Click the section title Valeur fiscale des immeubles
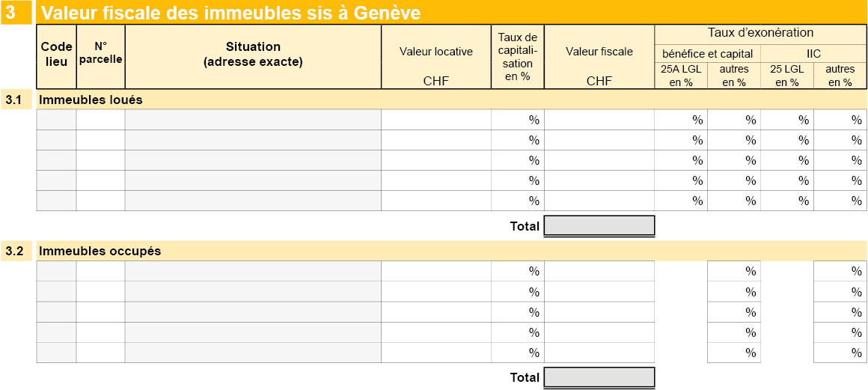Image resolution: width=868 pixels, height=390 pixels. tap(230, 13)
